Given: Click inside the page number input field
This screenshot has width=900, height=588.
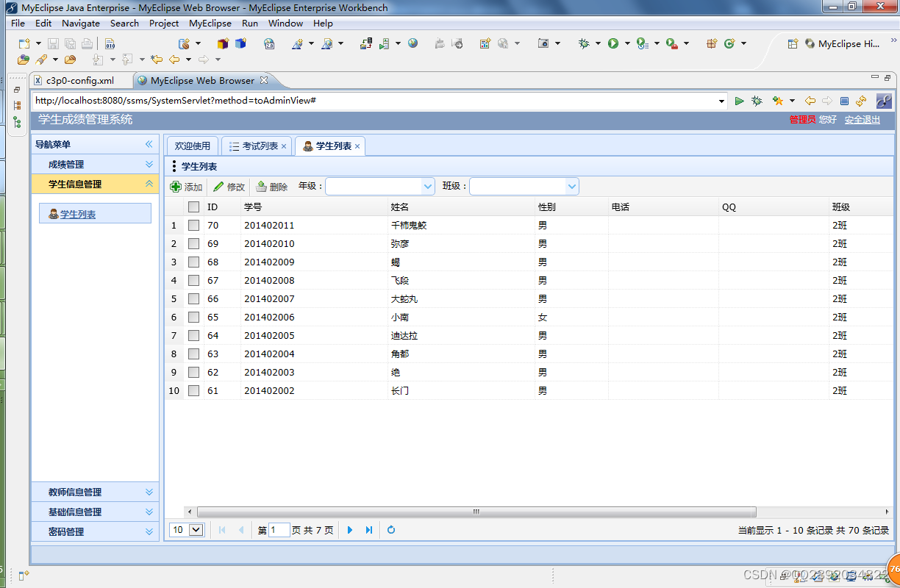Looking at the screenshot, I should click(x=278, y=529).
